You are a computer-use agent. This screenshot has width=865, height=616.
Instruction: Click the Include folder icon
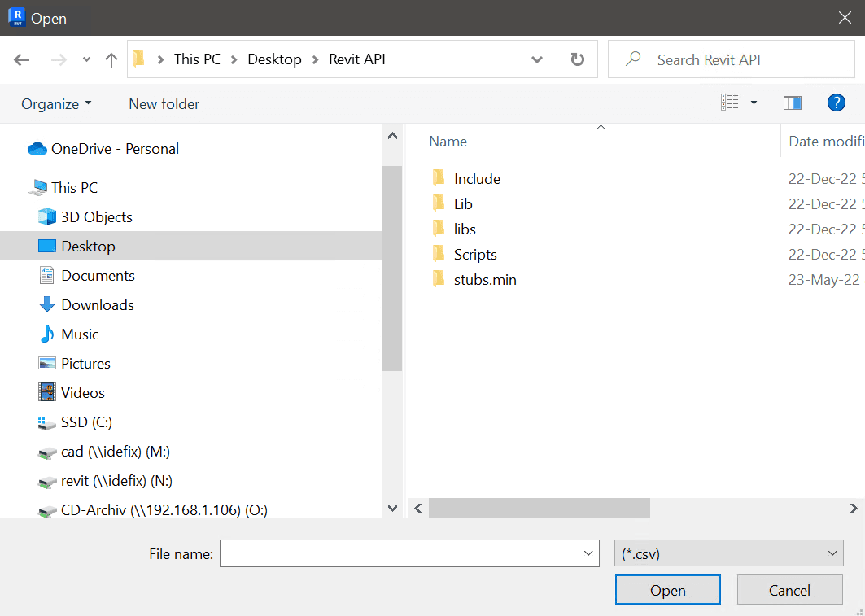click(439, 177)
